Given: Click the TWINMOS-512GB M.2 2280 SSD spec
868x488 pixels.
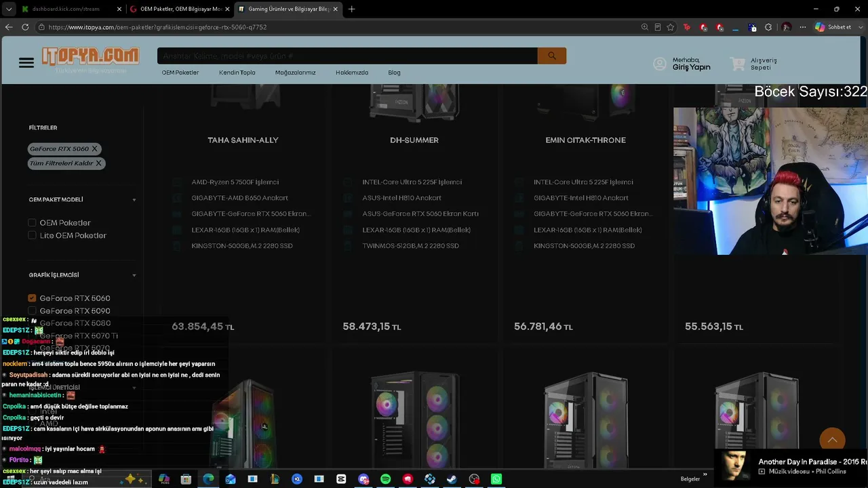Looking at the screenshot, I should click(x=410, y=245).
